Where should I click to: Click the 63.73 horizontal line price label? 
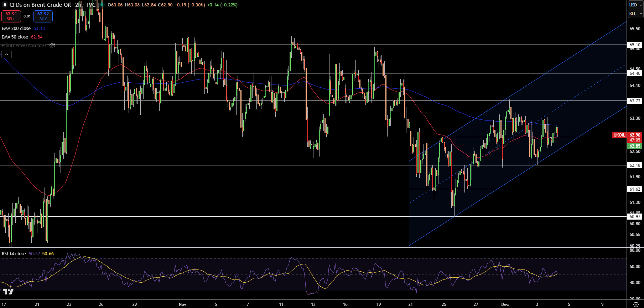[634, 101]
